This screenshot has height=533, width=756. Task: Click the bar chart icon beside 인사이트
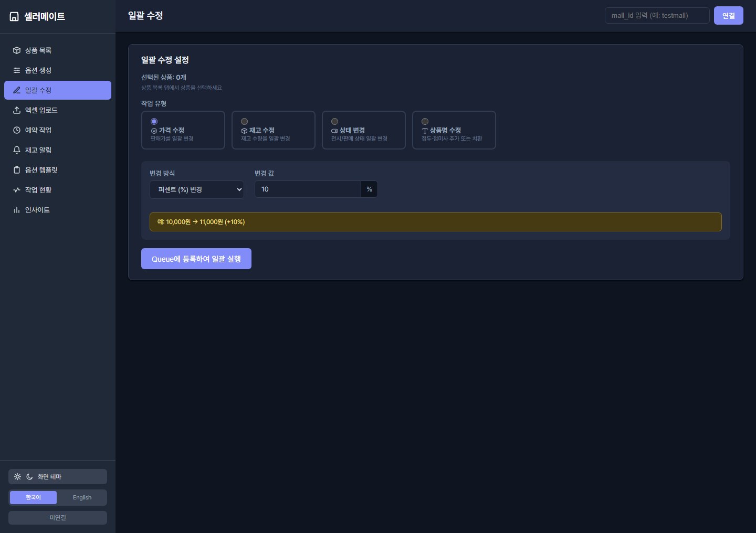pyautogui.click(x=17, y=210)
